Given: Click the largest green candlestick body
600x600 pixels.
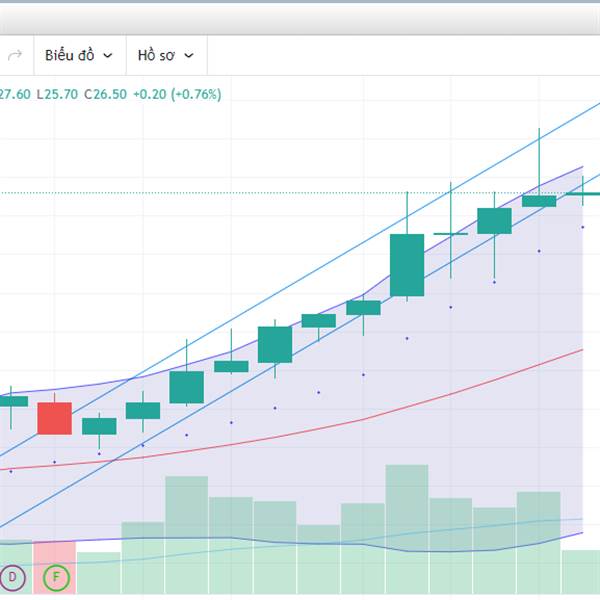Looking at the screenshot, I should [407, 265].
